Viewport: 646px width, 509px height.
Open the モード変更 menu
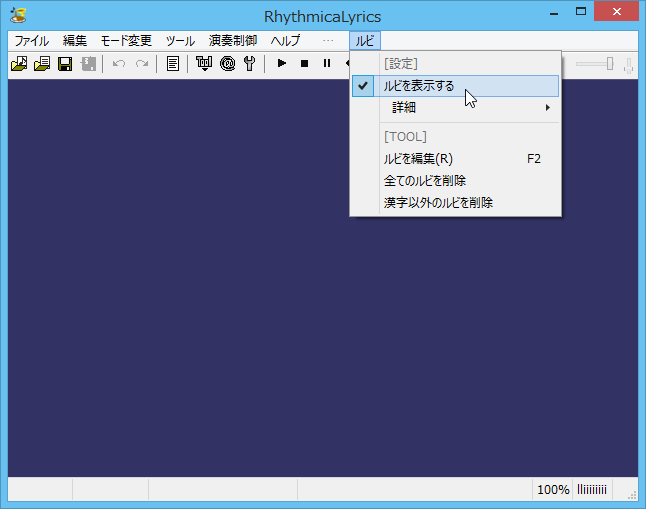(x=126, y=41)
